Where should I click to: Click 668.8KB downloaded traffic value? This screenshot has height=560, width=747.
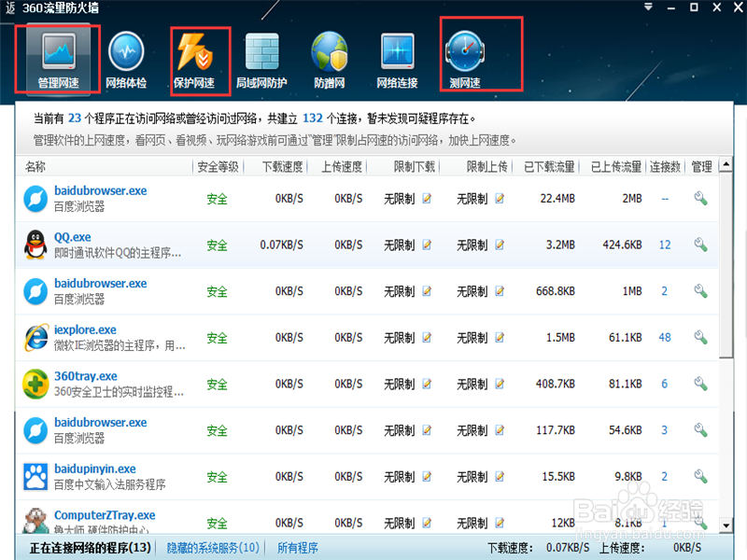(x=556, y=291)
